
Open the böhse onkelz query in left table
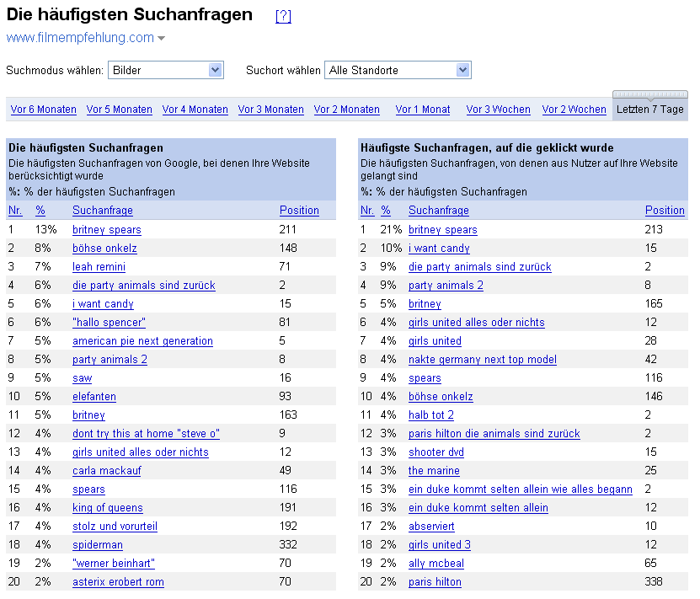104,249
